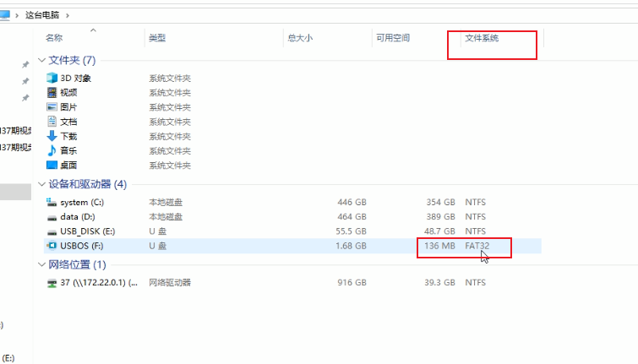Select the 音乐 folder note icon
638x364 pixels.
click(x=52, y=150)
